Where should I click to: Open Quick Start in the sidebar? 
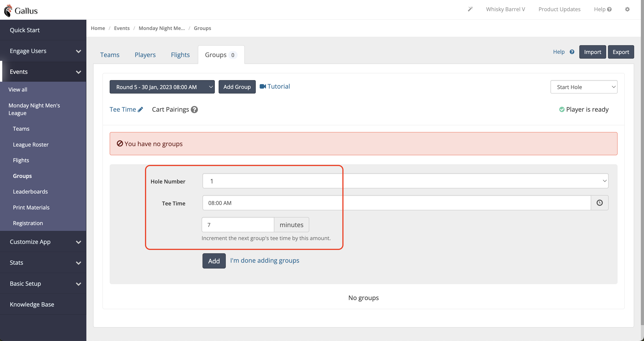pos(43,30)
